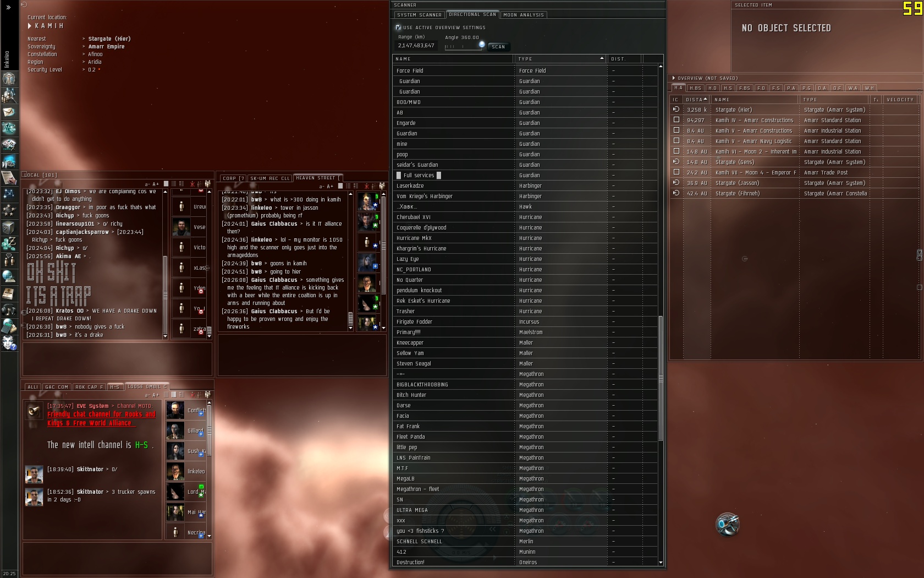Open the grey cube icon in the Neocom
The height and width of the screenshot is (578, 924).
coord(9,227)
